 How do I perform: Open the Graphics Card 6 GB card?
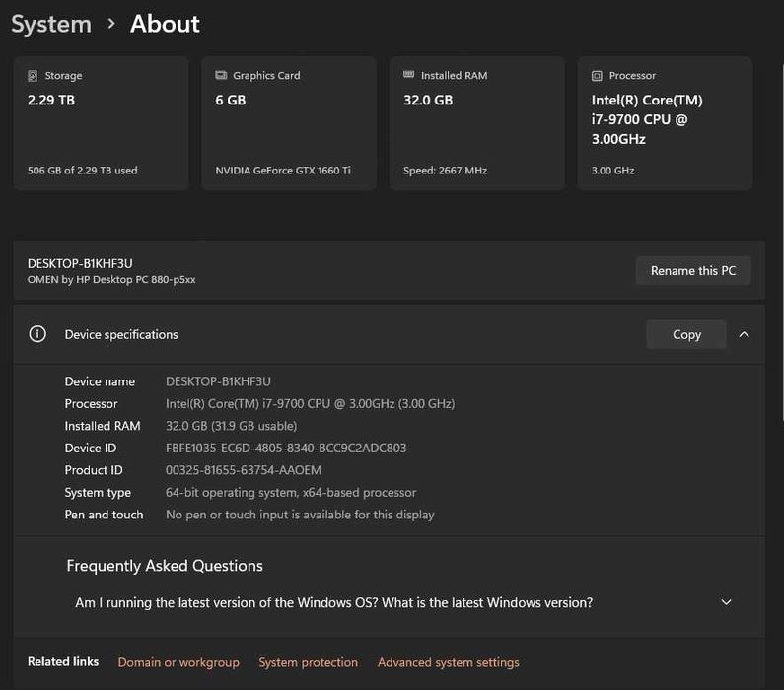coord(289,123)
